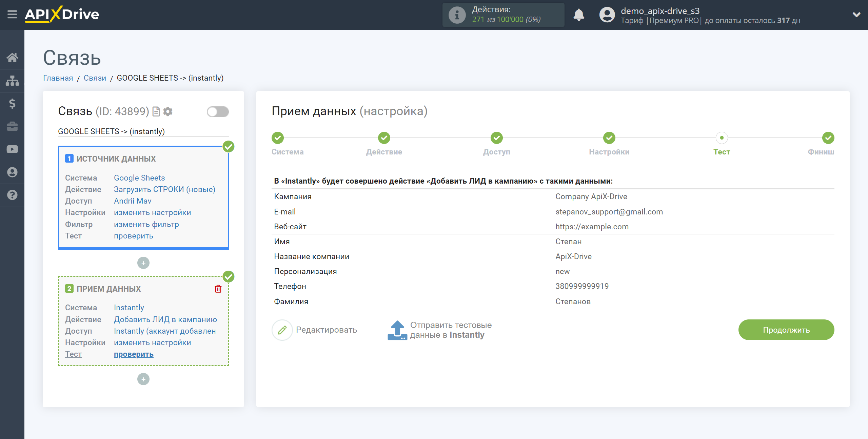Go to Home in sidebar
868x439 pixels.
point(12,58)
